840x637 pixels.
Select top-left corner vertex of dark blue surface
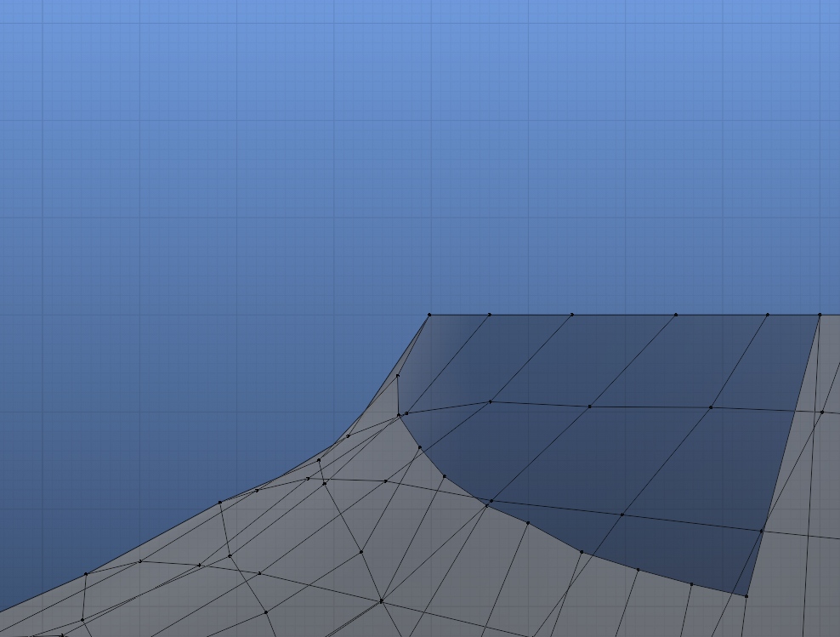coord(429,315)
